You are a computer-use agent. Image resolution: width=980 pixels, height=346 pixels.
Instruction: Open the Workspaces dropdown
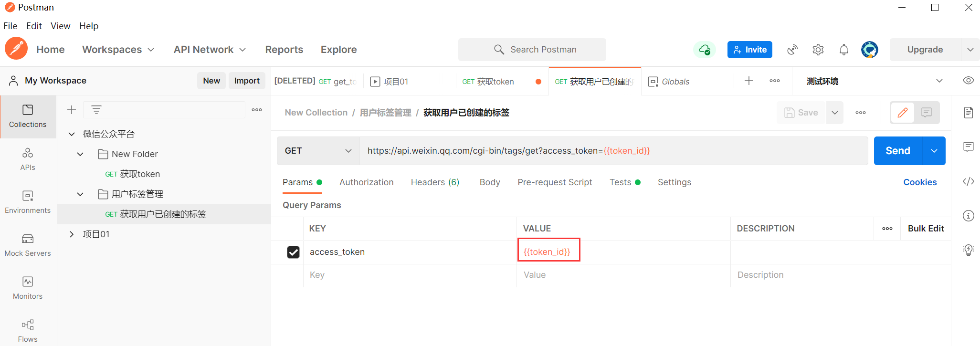pyautogui.click(x=118, y=50)
